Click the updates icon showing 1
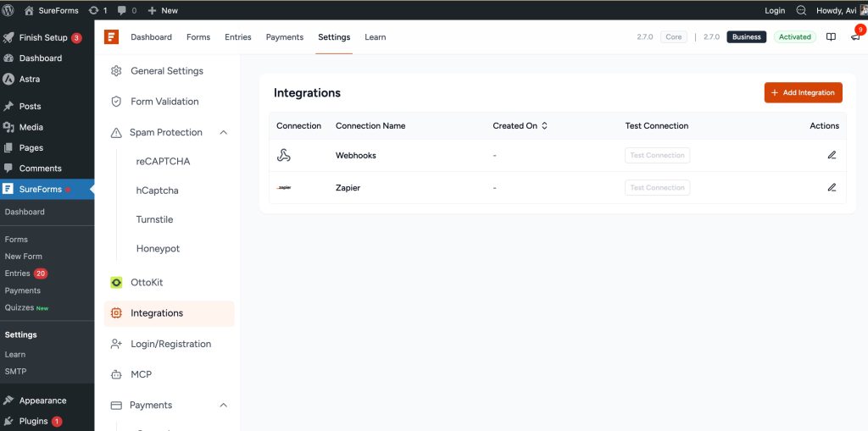Image resolution: width=868 pixels, height=431 pixels. (93, 10)
